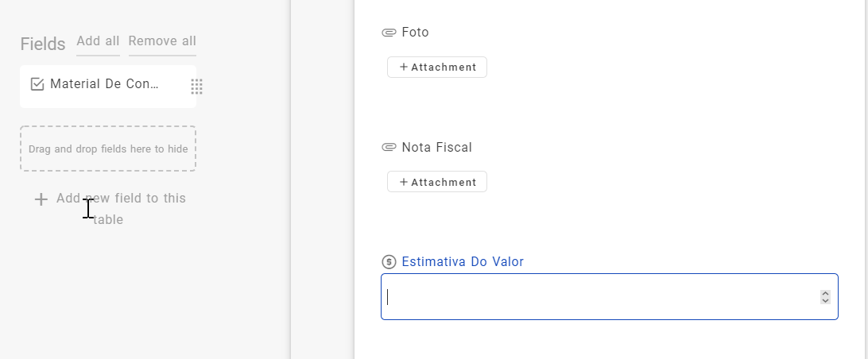Add an attachment under Foto
This screenshot has width=868, height=359.
(437, 68)
